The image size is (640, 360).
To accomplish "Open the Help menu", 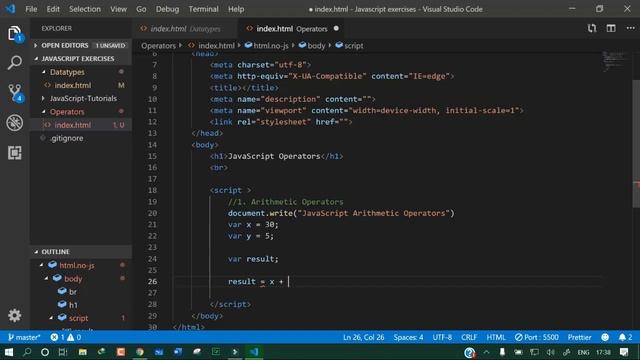I will tap(236, 9).
